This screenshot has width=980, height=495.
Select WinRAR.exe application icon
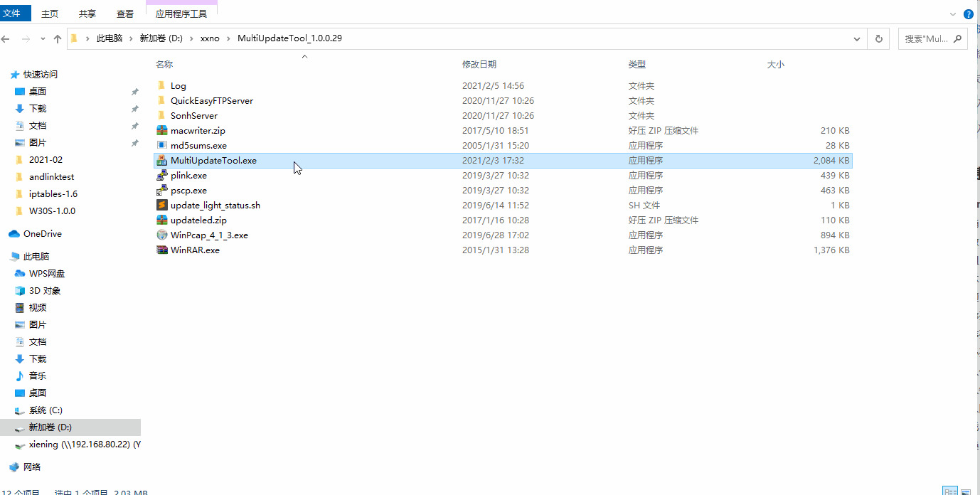(162, 250)
